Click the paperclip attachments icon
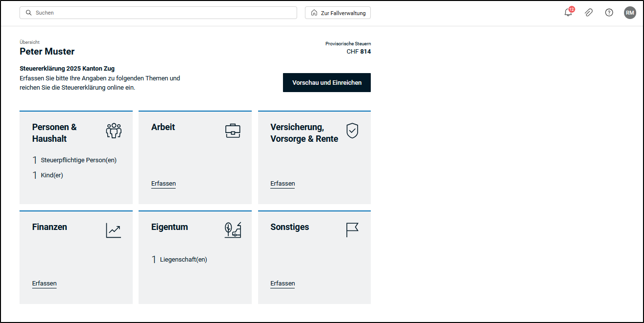Image resolution: width=644 pixels, height=323 pixels. (x=589, y=13)
